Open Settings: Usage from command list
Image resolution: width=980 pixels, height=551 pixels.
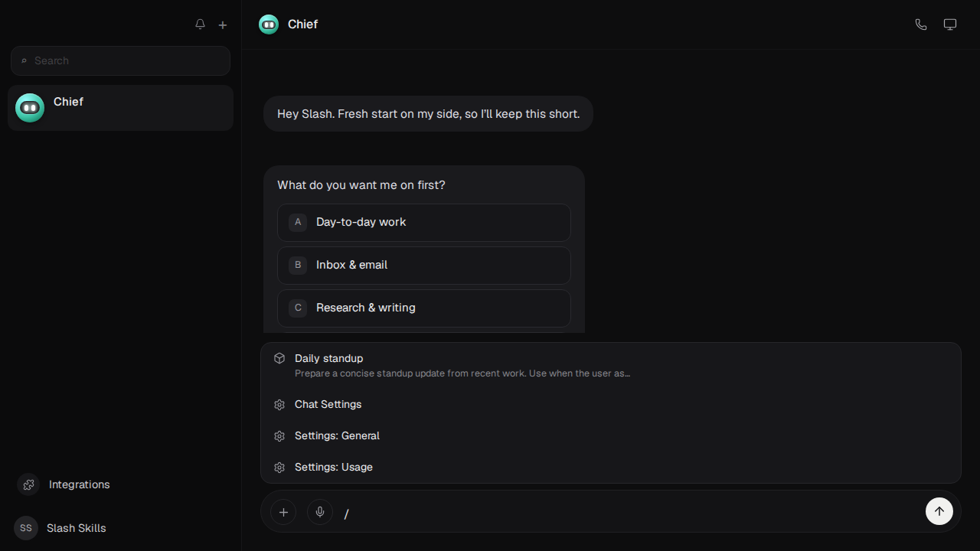pos(611,467)
